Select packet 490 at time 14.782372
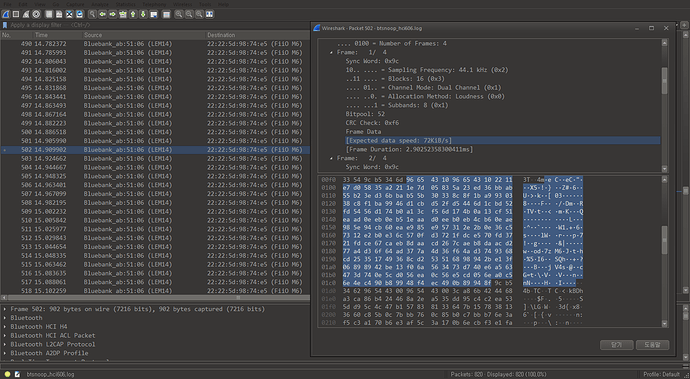The image size is (690, 379). (155, 44)
